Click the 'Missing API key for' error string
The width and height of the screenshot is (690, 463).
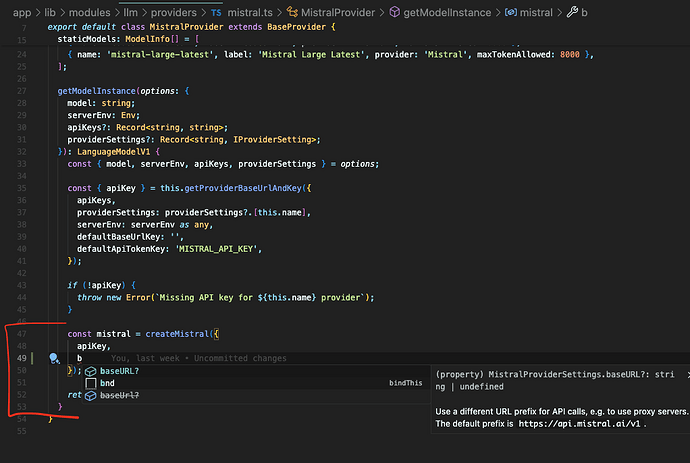(x=206, y=298)
